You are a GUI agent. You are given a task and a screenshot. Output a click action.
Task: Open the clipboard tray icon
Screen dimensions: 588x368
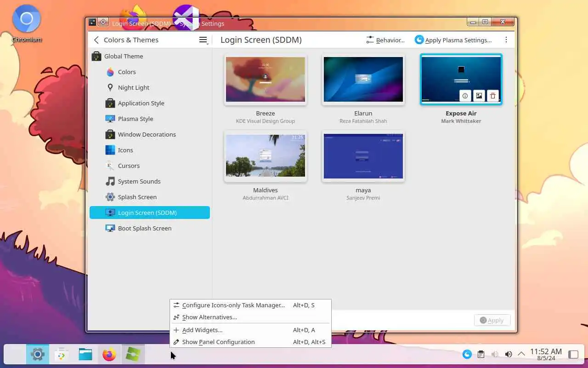[x=481, y=354]
